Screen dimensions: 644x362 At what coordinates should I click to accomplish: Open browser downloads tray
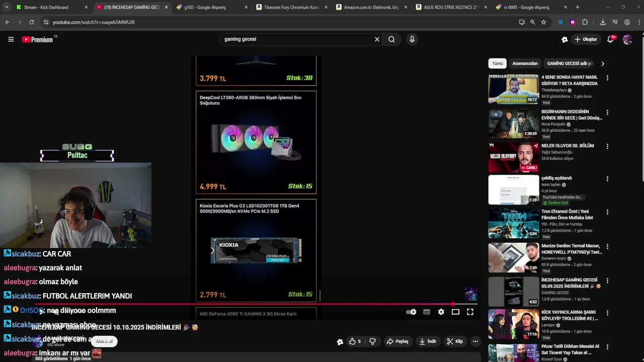point(602,22)
